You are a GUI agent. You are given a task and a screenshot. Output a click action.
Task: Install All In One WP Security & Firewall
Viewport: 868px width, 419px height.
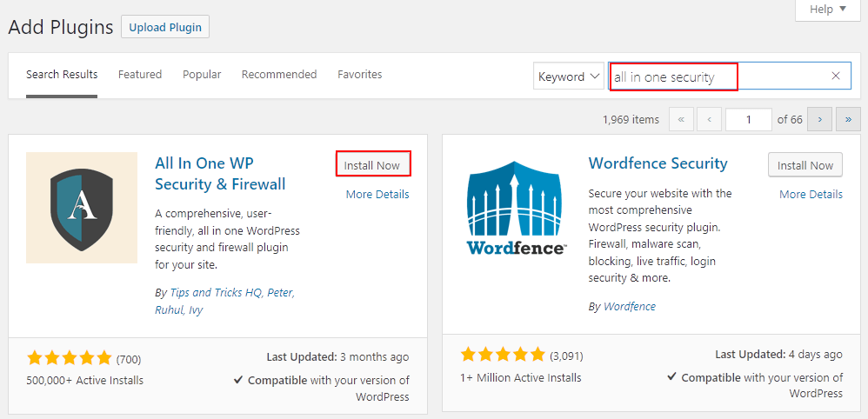click(x=372, y=165)
